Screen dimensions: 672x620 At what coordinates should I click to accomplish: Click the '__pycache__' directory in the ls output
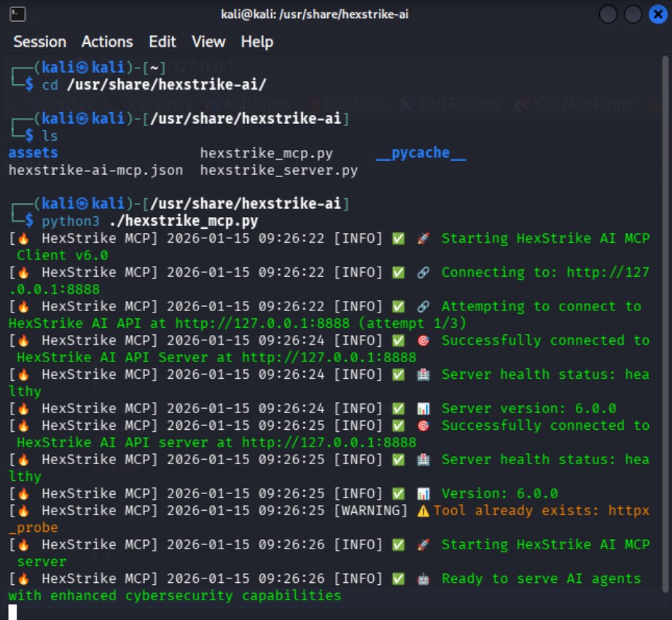pos(421,153)
